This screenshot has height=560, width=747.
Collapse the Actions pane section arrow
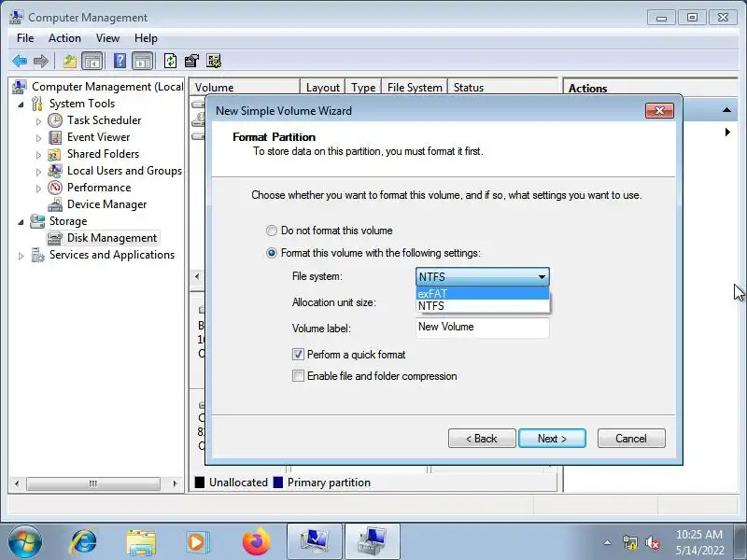point(726,110)
